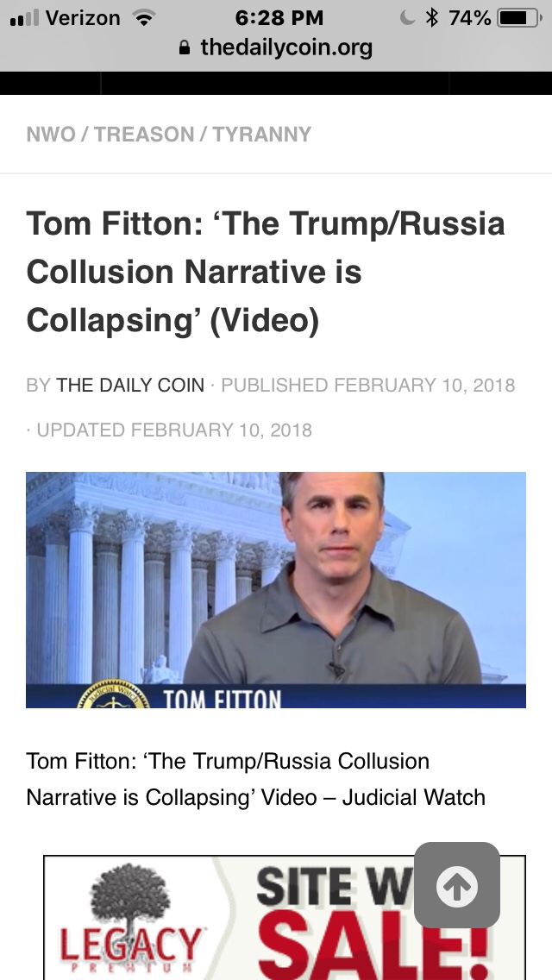This screenshot has height=980, width=552.
Task: Tap the Published February 10, 2018 date
Action: pyautogui.click(x=368, y=385)
